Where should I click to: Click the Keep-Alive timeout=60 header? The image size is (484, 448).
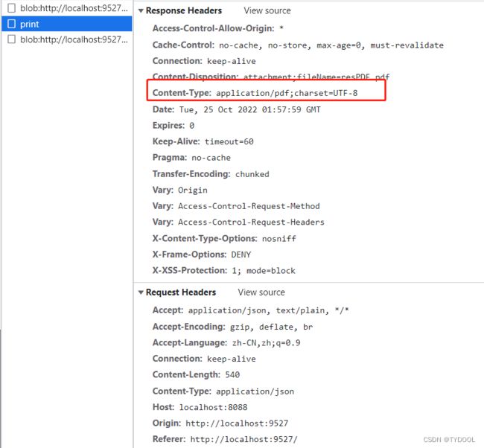click(203, 141)
